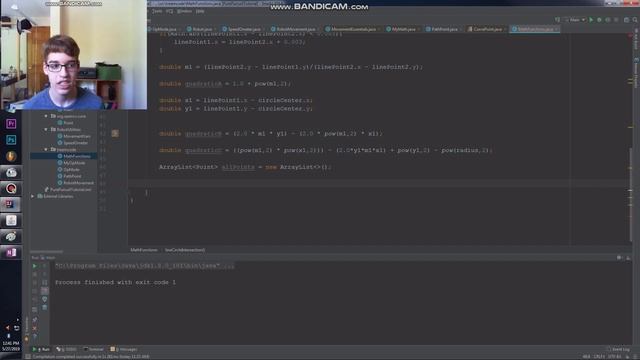Viewport: 640px width, 360px height.
Task: Open IntelliJ IDEA icon in taskbar
Action: [x=11, y=204]
